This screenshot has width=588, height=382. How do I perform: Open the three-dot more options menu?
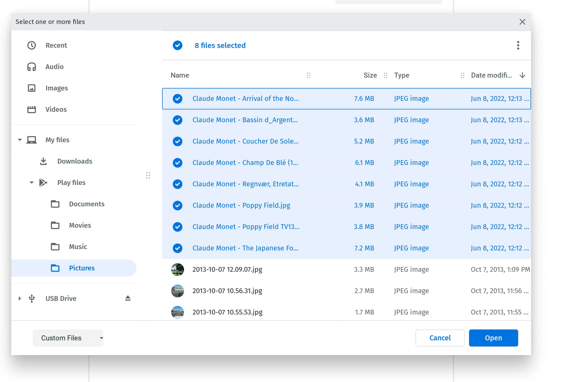point(518,45)
